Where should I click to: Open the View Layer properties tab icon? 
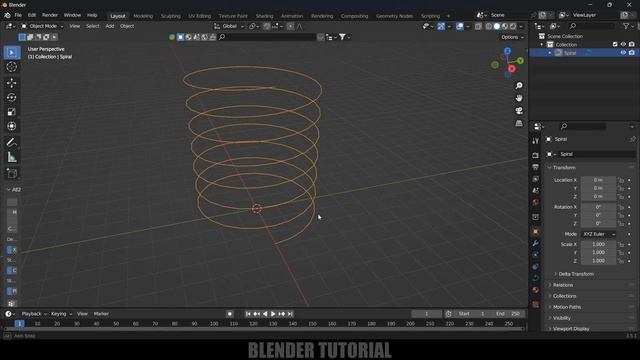coord(536,179)
